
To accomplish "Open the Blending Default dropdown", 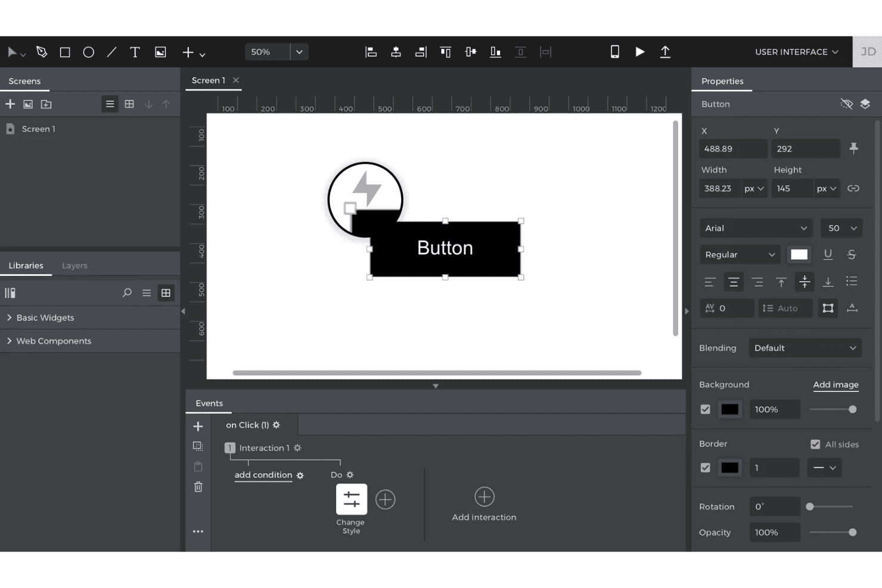I will (806, 348).
